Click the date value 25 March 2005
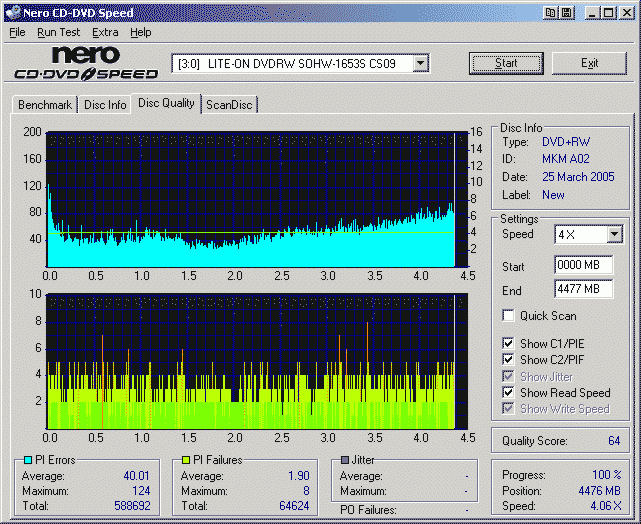The image size is (641, 524). point(578,177)
